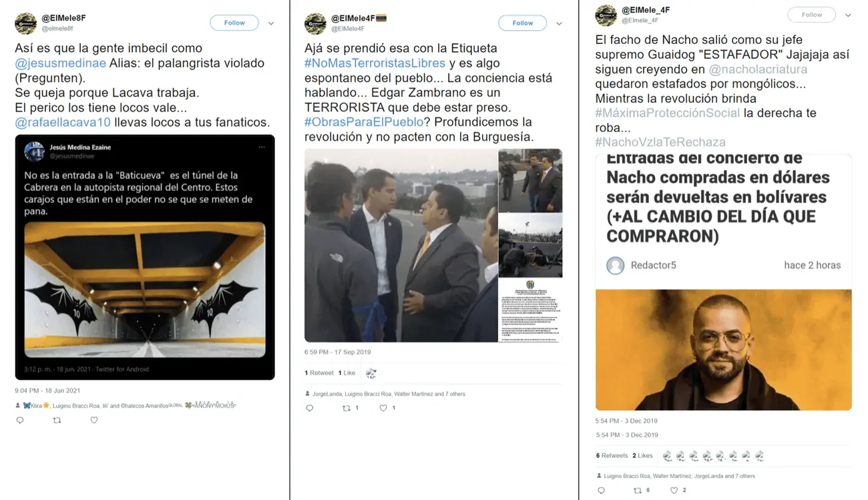The width and height of the screenshot is (868, 500).
Task: Open the three-dot menu on embedded Jesús Medina tweet
Action: point(262,148)
